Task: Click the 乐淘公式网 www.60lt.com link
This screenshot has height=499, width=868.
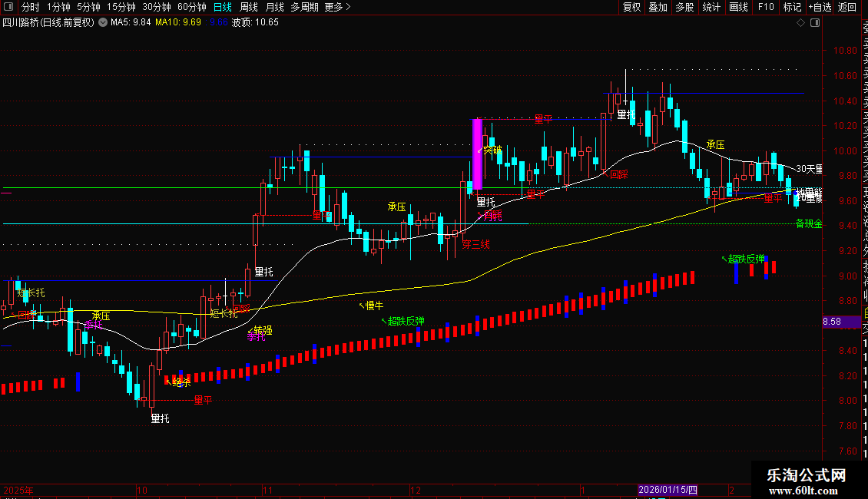Action: [x=807, y=482]
